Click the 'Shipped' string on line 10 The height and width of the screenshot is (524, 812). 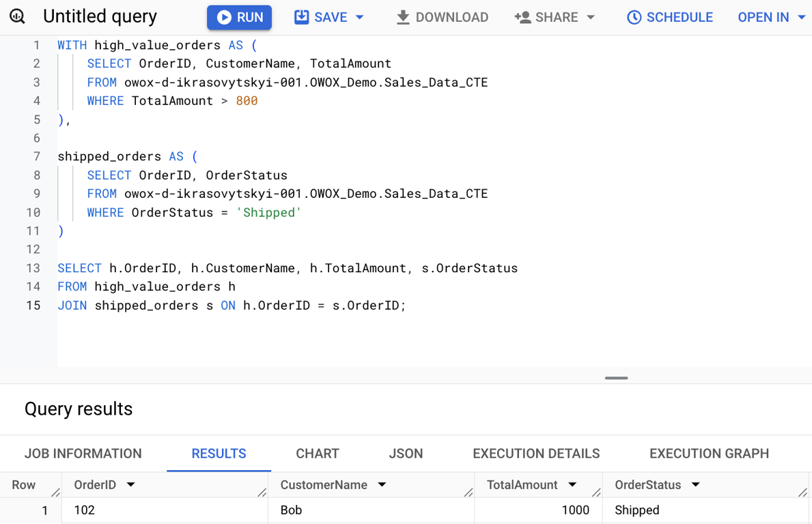(x=269, y=213)
